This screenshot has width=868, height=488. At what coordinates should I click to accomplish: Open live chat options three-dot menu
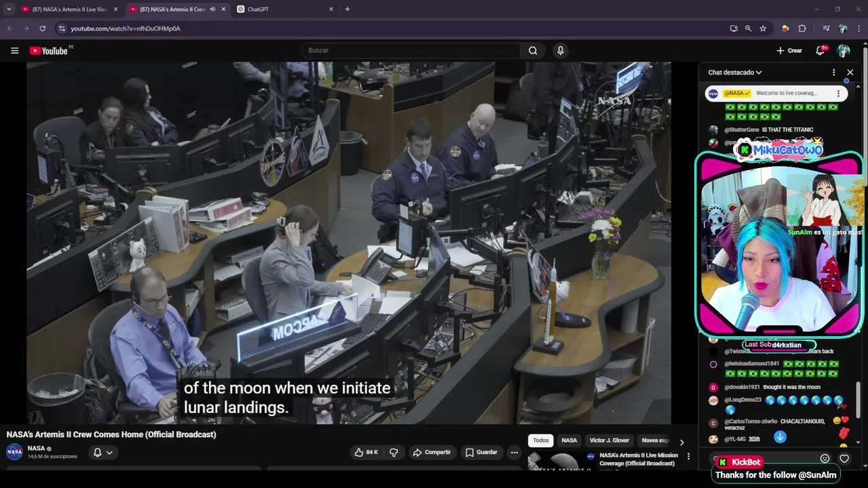[x=834, y=73]
